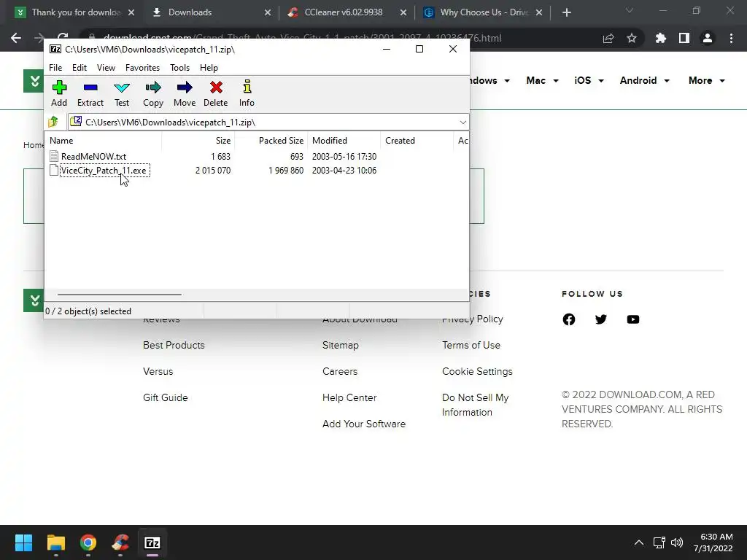Open the YouTube icon under Follow Us
This screenshot has width=747, height=560.
(x=633, y=319)
